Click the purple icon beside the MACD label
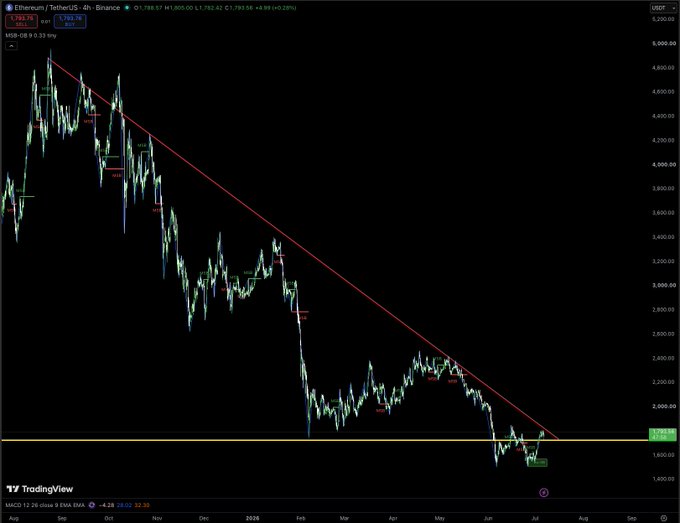 (x=92, y=505)
